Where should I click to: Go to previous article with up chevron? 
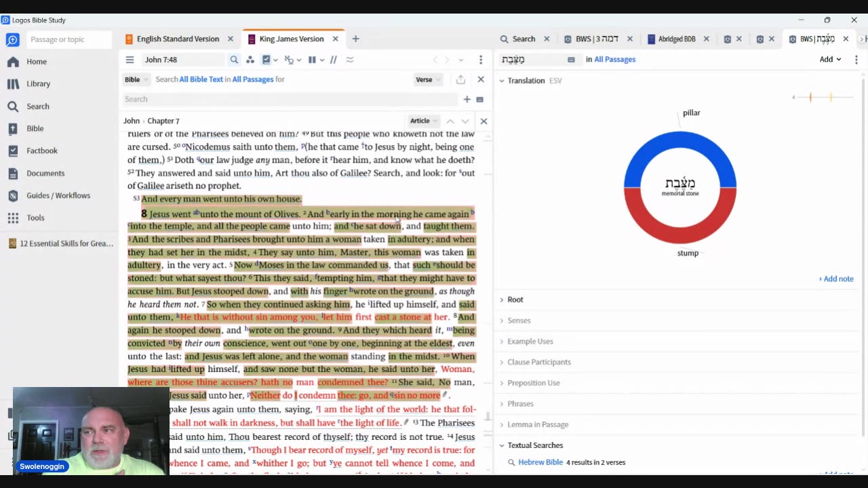450,121
